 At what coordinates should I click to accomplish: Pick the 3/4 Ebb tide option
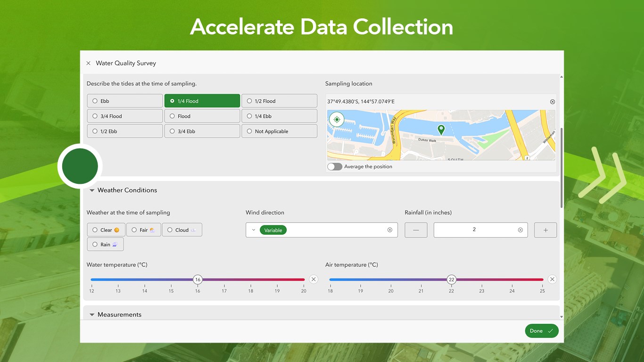[x=202, y=131]
